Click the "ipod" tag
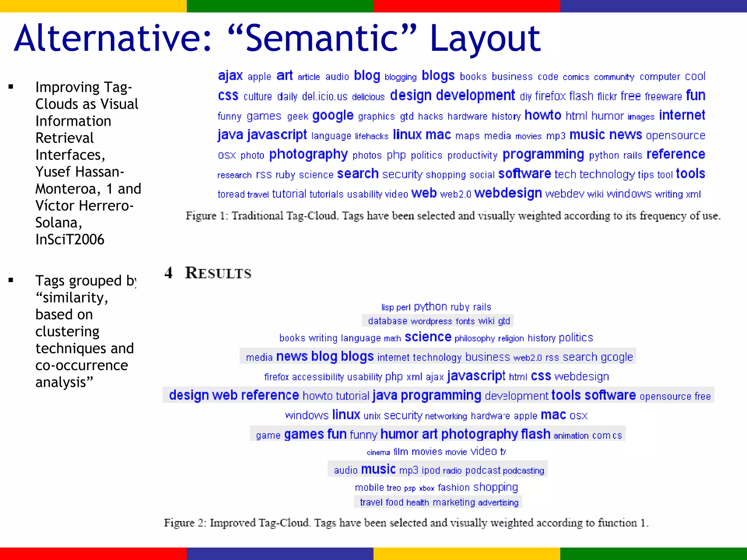 (431, 471)
